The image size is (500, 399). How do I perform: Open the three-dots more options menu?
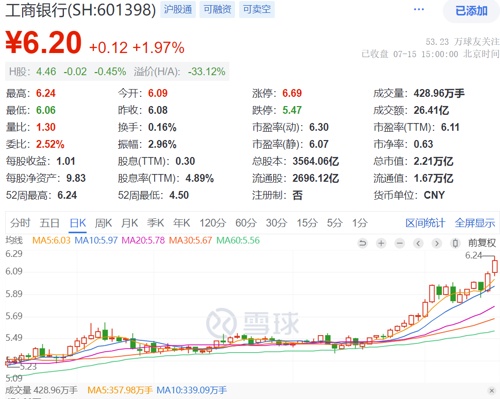[419, 9]
